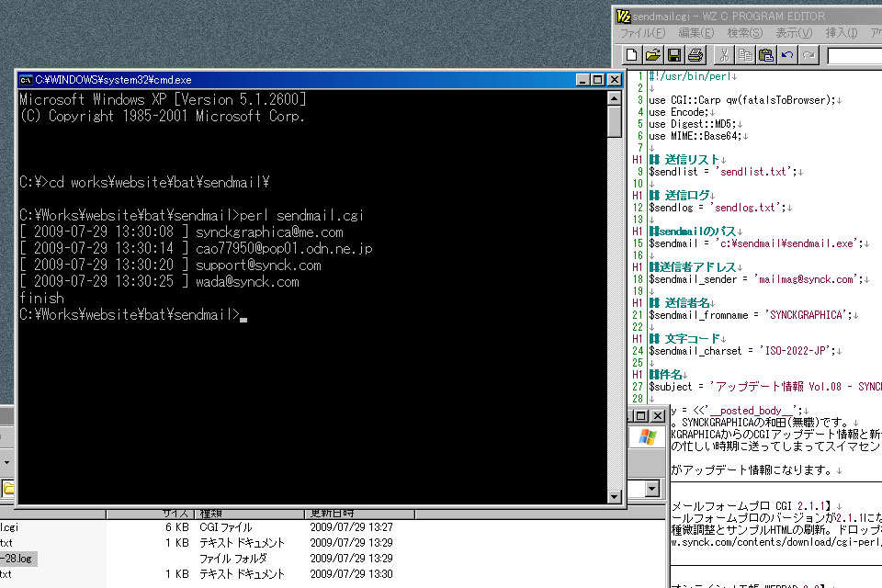
Task: Click 'ファイル フォルダ' type cell in Explorer
Action: click(232, 559)
